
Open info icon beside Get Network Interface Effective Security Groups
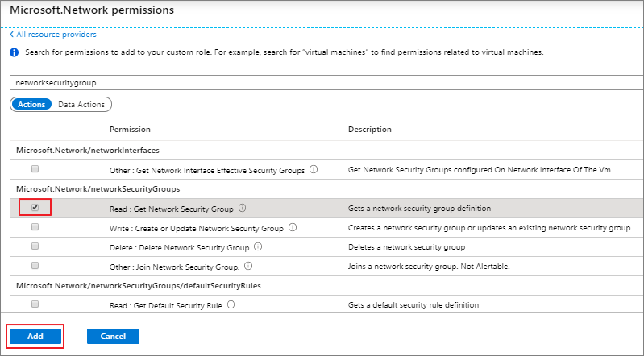(x=314, y=169)
